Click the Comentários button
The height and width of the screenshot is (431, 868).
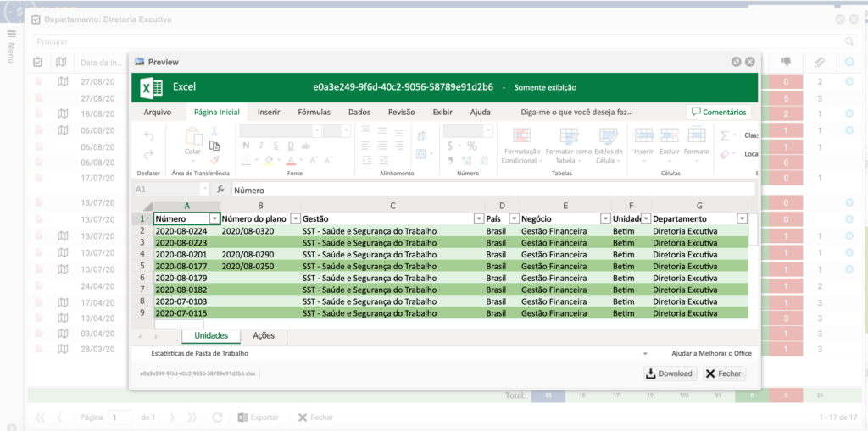pos(719,112)
